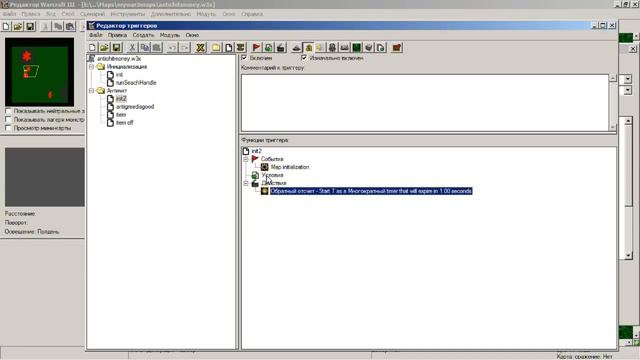Open the Campaign Editor module icon
The image size is (640, 360).
(x=344, y=48)
